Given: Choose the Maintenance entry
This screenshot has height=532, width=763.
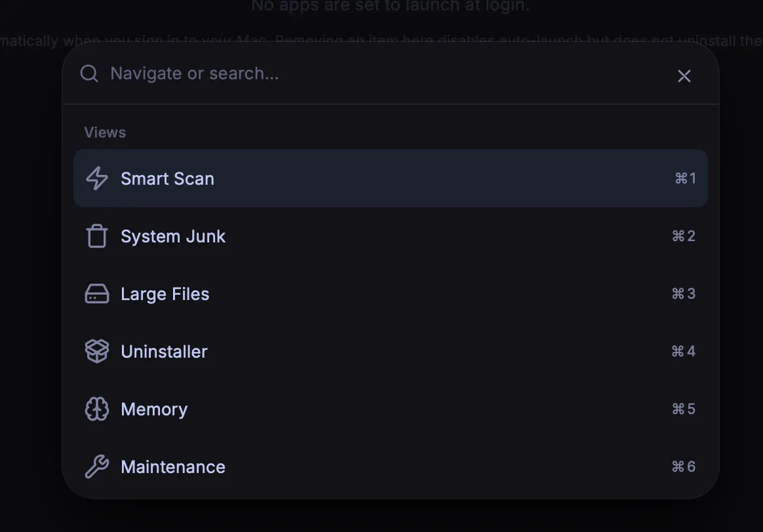Looking at the screenshot, I should tap(390, 466).
